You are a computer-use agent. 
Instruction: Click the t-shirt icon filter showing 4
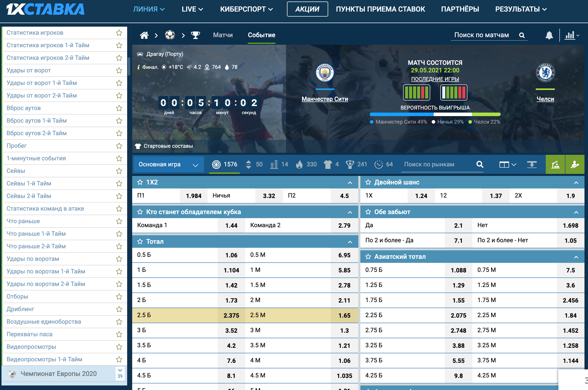click(328, 164)
